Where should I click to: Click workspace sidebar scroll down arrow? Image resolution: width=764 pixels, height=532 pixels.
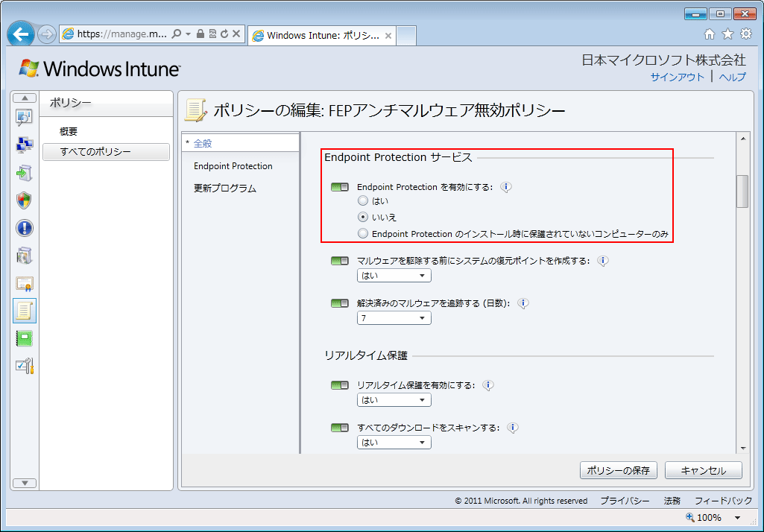click(x=25, y=484)
